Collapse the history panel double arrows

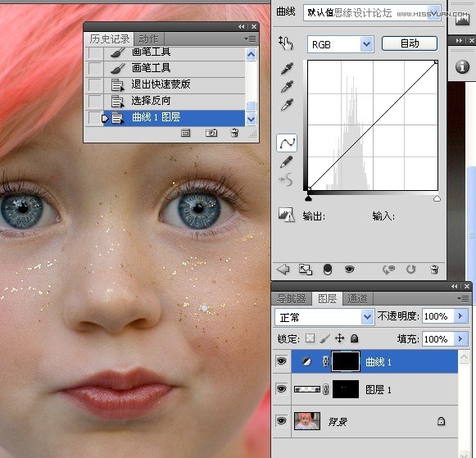point(242,27)
